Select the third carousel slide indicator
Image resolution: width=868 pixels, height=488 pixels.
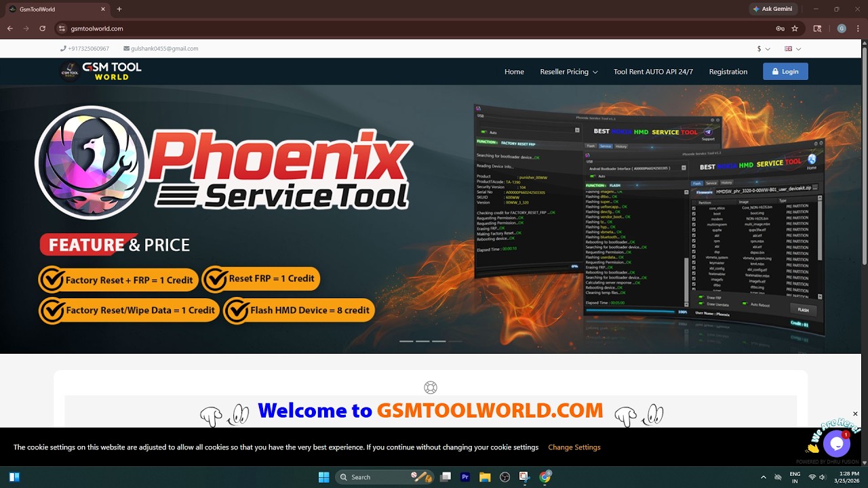(439, 341)
